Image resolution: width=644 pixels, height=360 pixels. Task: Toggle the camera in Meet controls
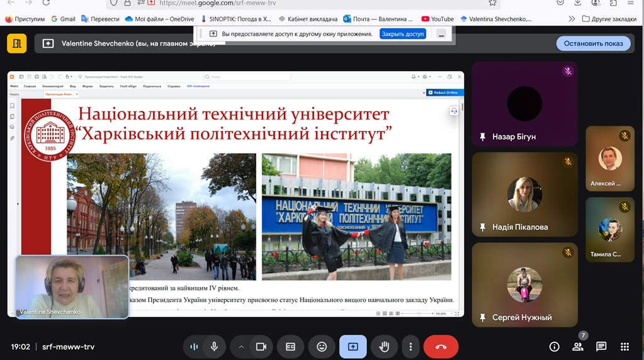pos(261,347)
